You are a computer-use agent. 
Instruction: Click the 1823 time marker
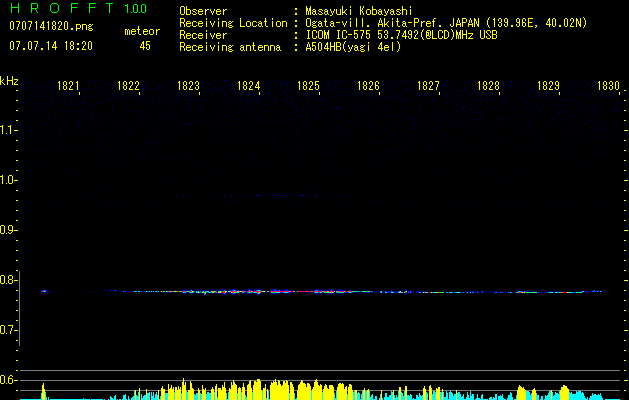pos(188,86)
